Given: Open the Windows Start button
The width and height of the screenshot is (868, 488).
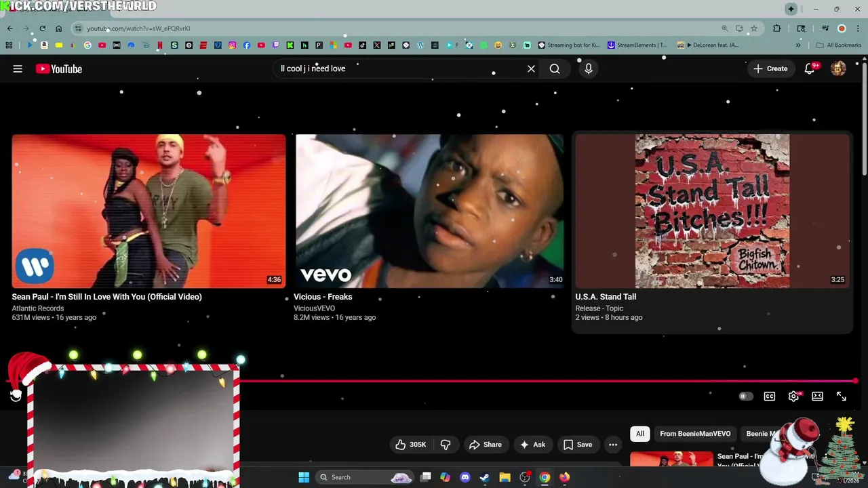Looking at the screenshot, I should pos(304,477).
